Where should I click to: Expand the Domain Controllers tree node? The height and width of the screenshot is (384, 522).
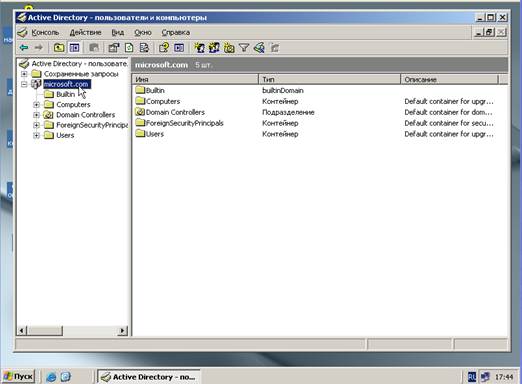(37, 115)
